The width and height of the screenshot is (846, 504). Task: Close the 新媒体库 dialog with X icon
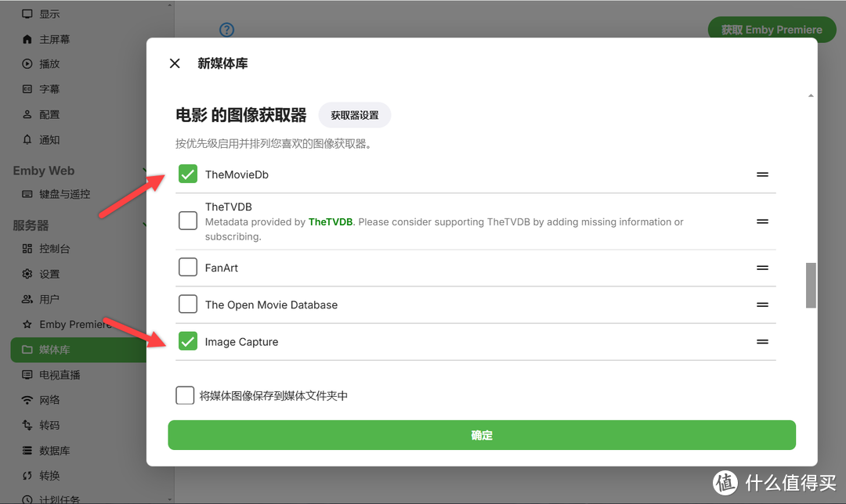click(175, 63)
